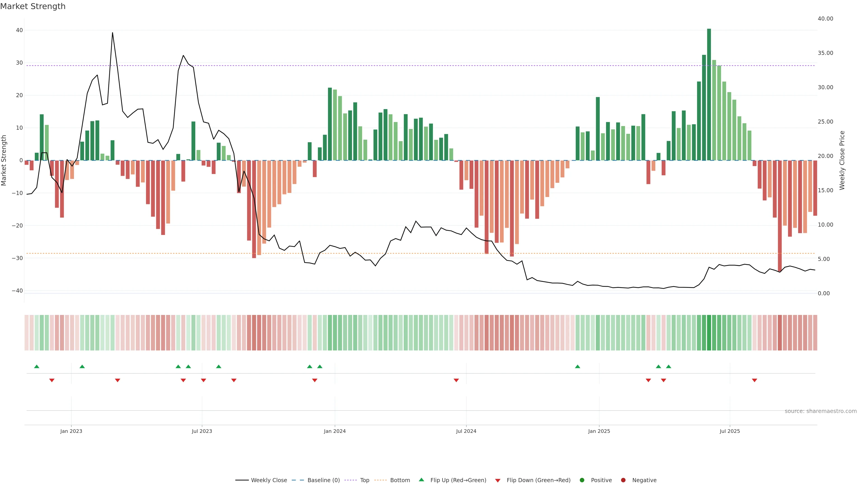Image resolution: width=868 pixels, height=488 pixels.
Task: Click the Jan 2024 x-axis label
Action: point(335,431)
